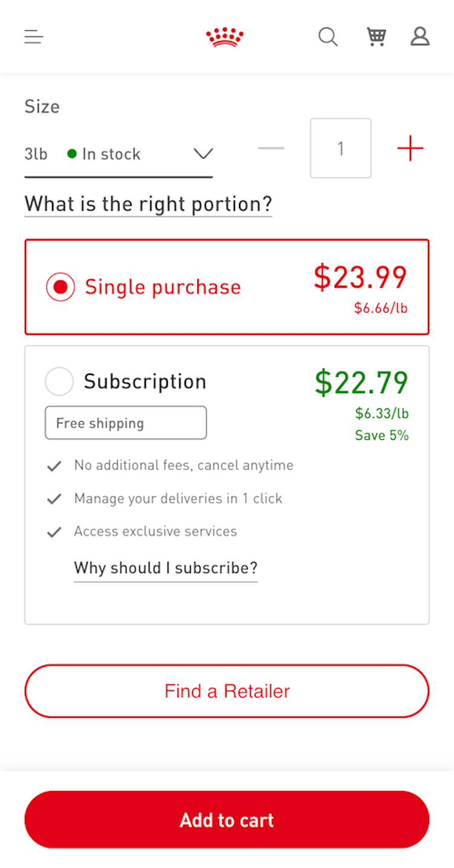Decrease quantity with the minus icon

click(x=271, y=148)
